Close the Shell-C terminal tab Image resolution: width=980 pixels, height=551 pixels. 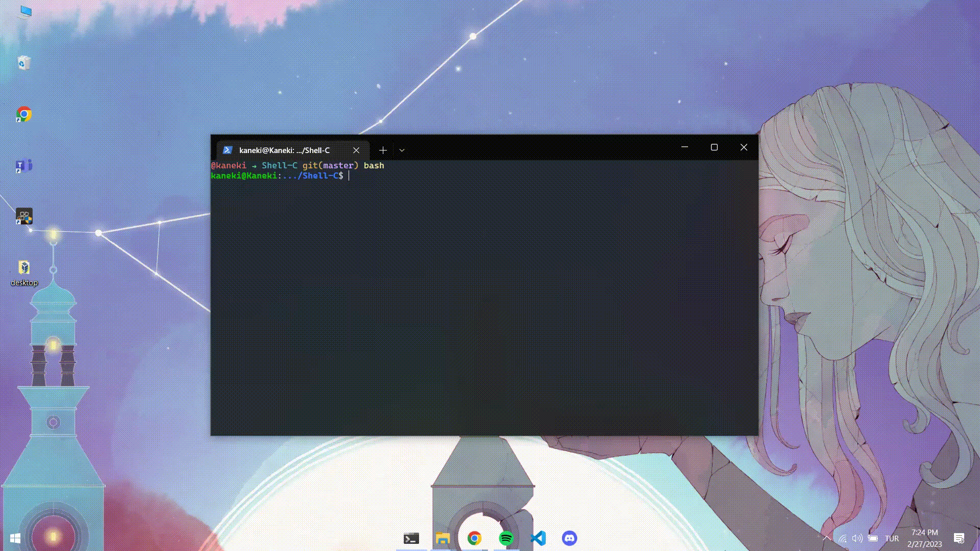click(x=356, y=150)
